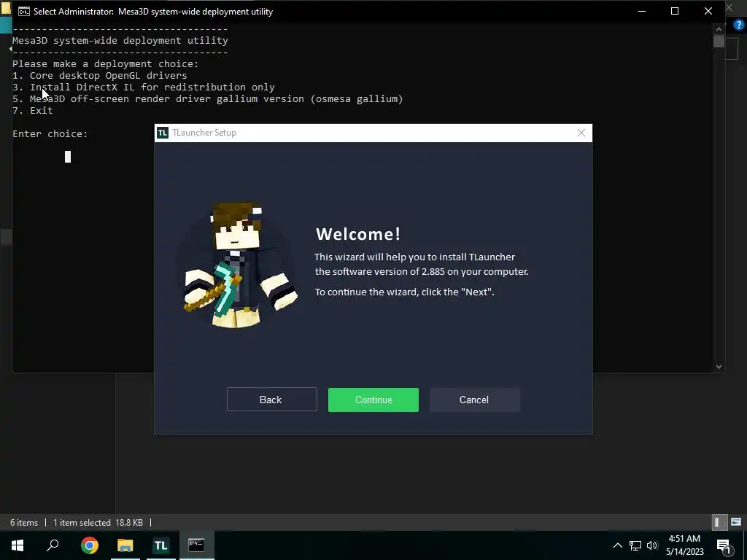Image resolution: width=747 pixels, height=560 pixels.
Task: Click the '1. Core desktop OpenGL drivers' line
Action: [99, 75]
